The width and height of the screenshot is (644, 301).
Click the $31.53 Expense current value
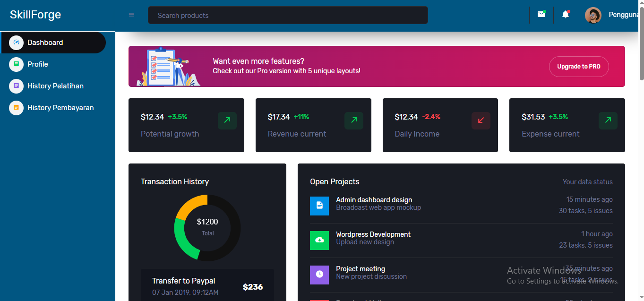point(533,117)
